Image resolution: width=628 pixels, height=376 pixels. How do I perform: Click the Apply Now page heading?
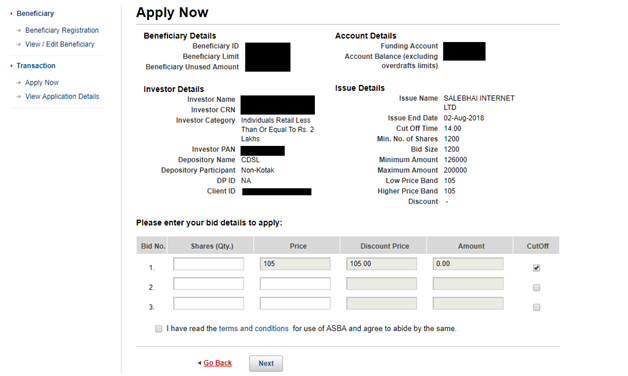pos(172,13)
